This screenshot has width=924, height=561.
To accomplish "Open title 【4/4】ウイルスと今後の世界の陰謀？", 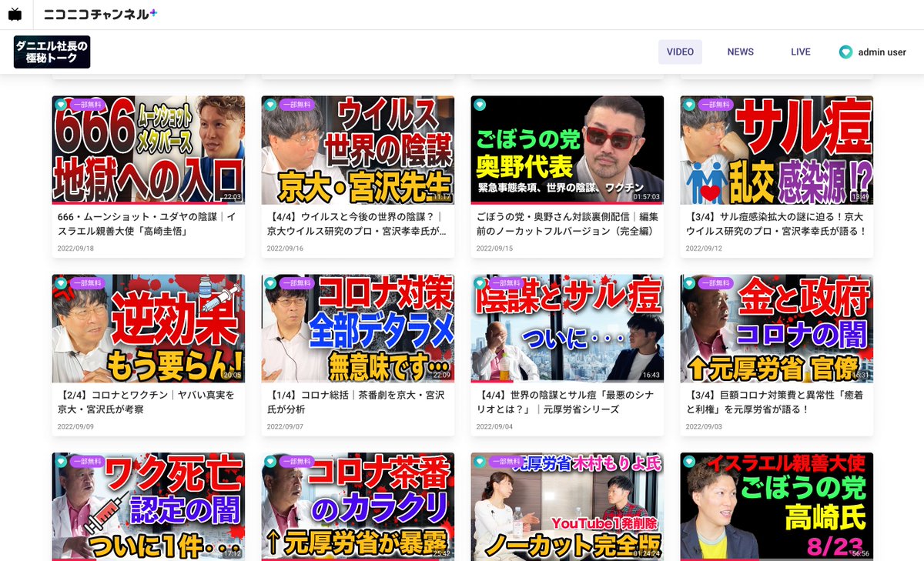I will tap(357, 224).
